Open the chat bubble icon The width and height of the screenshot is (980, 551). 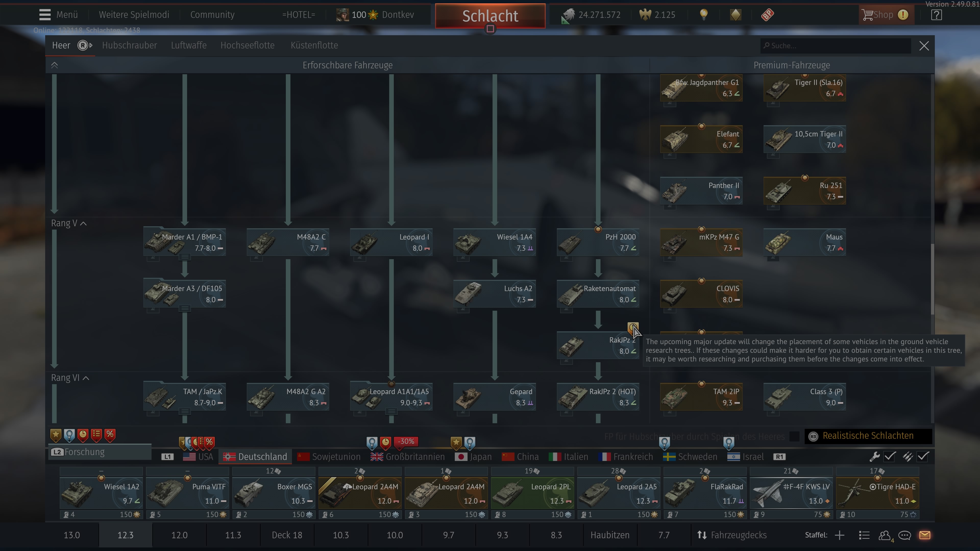904,535
